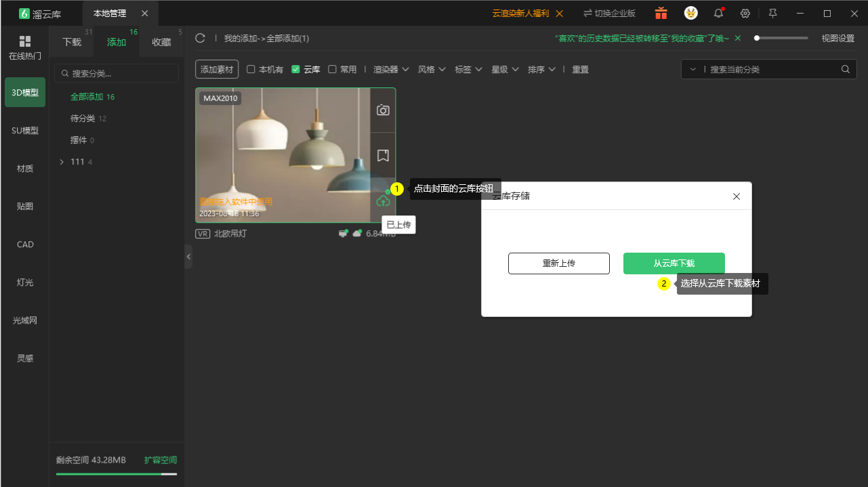
Task: Click the 从云库下载 button
Action: coord(674,263)
